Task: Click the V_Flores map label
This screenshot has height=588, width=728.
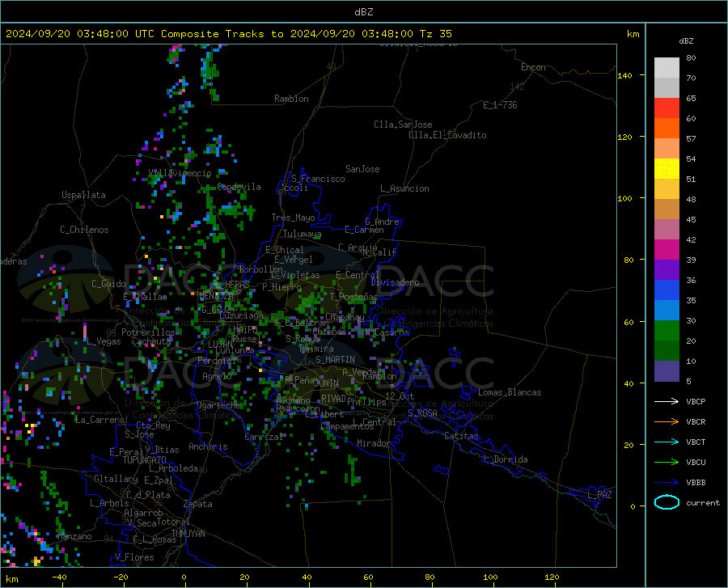Action: click(x=134, y=557)
